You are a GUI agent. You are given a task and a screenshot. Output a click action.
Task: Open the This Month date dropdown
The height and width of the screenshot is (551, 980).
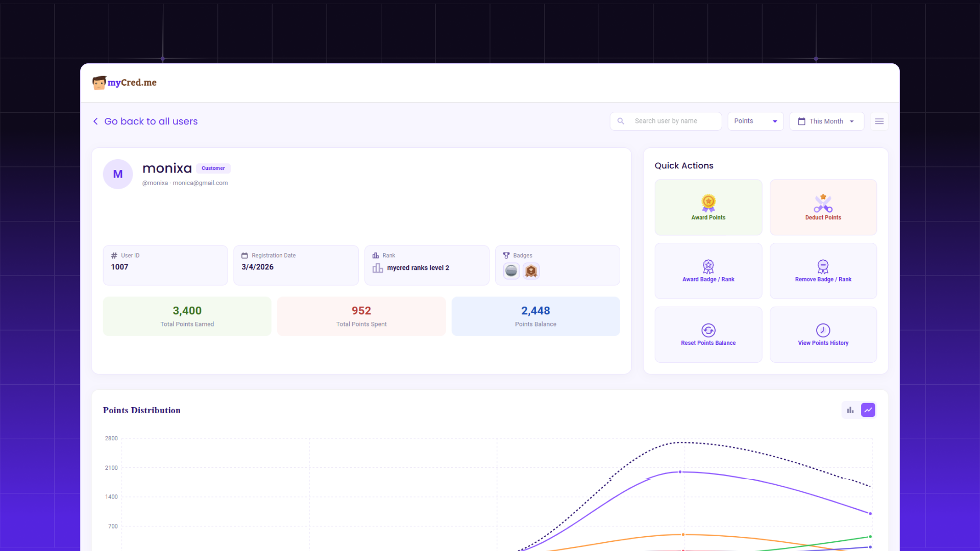coord(826,121)
